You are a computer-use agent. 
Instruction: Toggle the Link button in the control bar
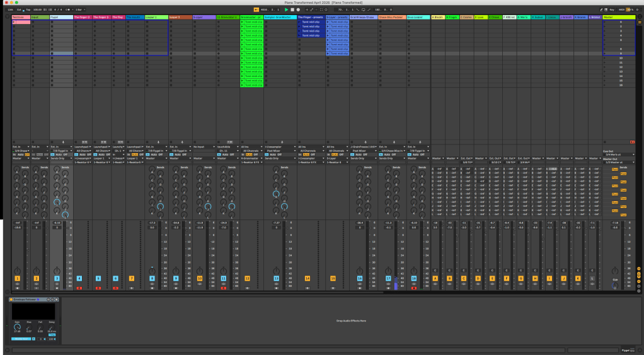click(11, 10)
